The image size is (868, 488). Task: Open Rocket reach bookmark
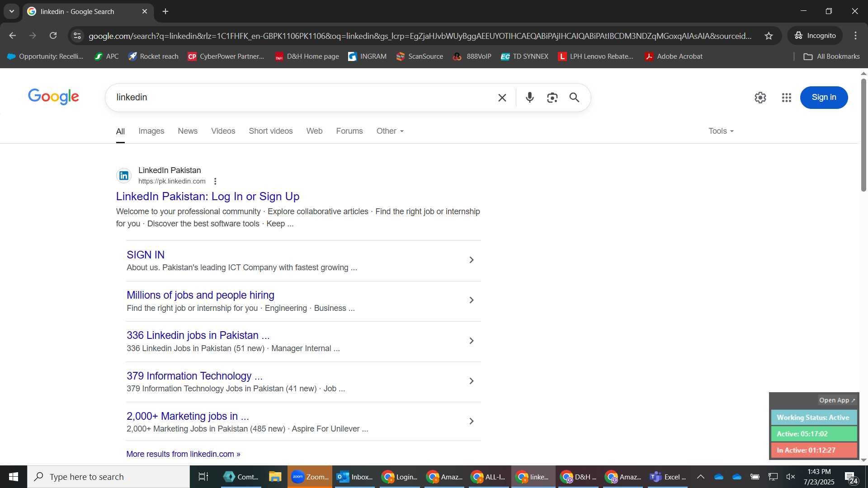click(153, 56)
